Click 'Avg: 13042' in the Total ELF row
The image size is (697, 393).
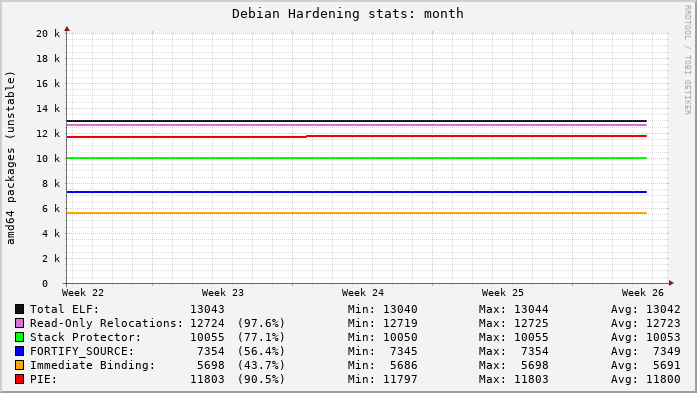click(x=645, y=309)
